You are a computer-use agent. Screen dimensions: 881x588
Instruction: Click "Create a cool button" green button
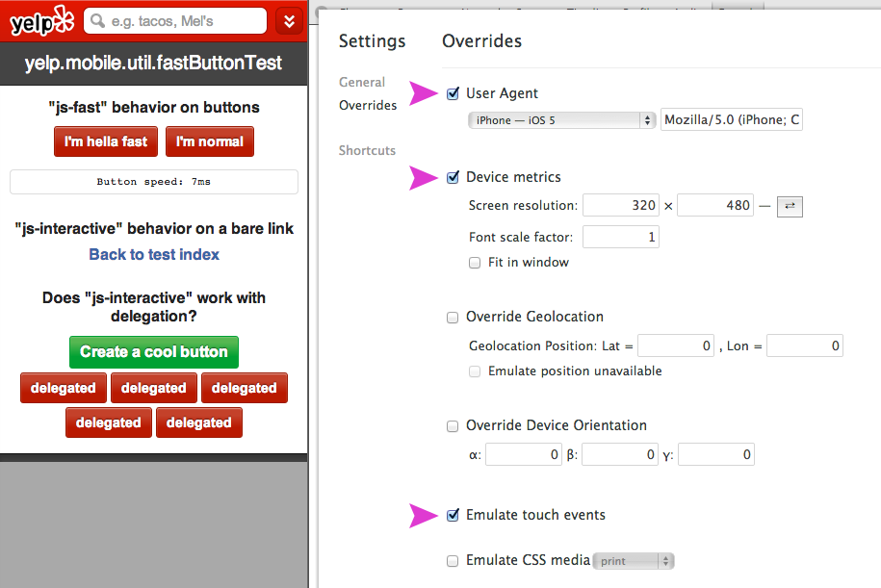pyautogui.click(x=154, y=352)
